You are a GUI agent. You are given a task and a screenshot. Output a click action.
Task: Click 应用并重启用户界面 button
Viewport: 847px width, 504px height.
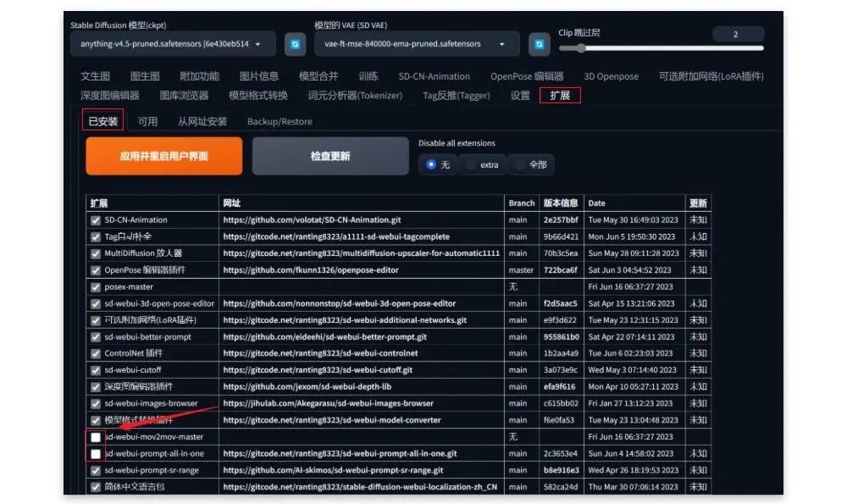[163, 156]
